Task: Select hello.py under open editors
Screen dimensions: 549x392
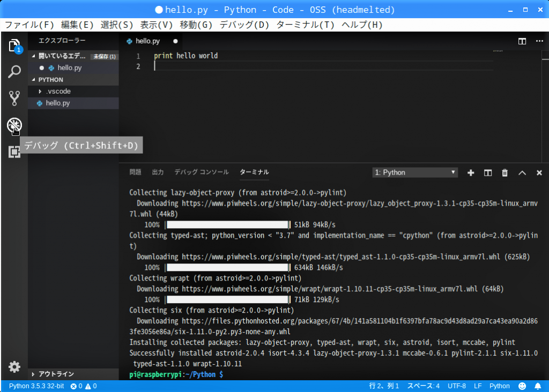Action: pos(73,68)
